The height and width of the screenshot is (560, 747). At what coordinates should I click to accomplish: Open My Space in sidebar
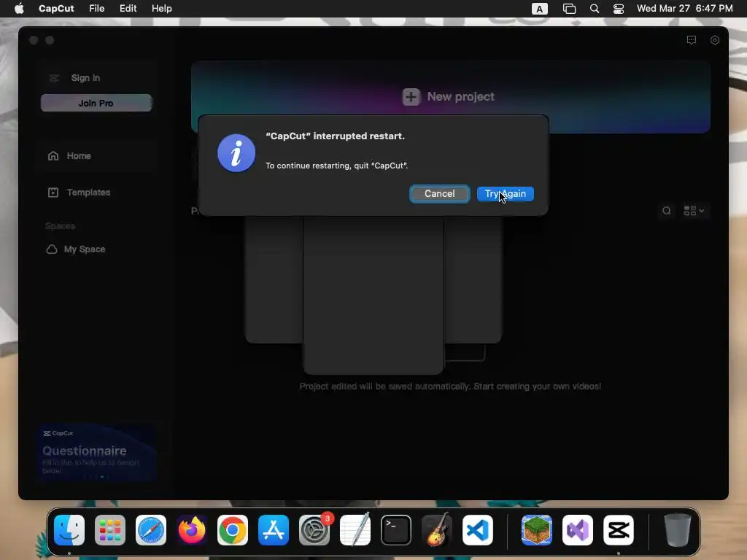(x=76, y=249)
